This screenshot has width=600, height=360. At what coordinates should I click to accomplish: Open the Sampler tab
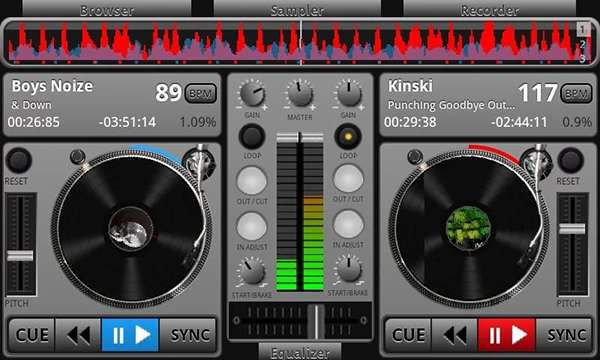pos(297,8)
